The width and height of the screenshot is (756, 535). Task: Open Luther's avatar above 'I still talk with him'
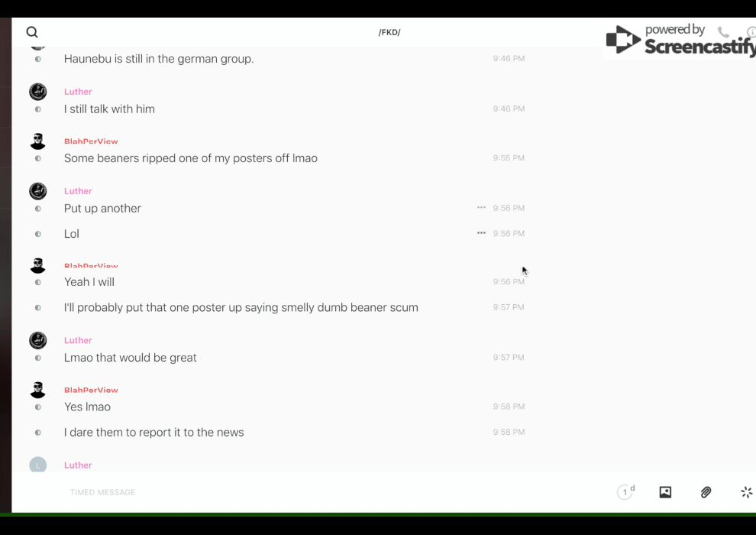38,92
